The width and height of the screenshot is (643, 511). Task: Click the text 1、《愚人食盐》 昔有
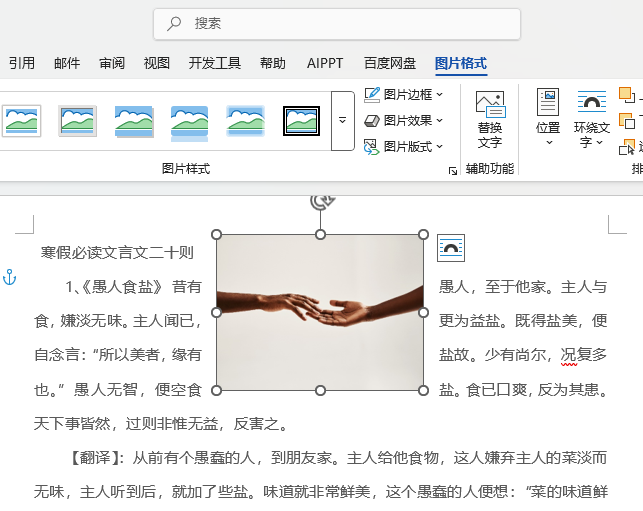[134, 287]
